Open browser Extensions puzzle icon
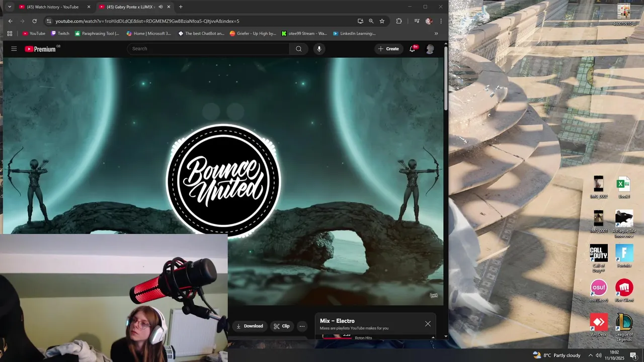 coord(399,21)
